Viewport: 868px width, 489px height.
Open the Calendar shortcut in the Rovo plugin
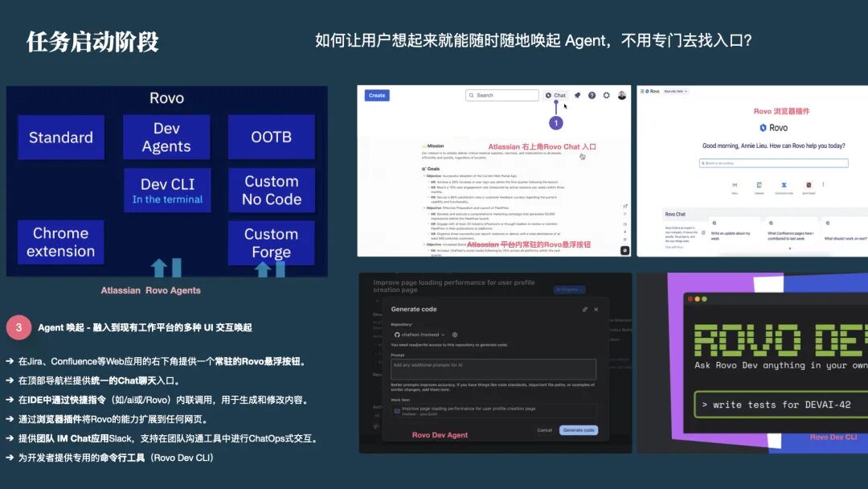click(760, 183)
